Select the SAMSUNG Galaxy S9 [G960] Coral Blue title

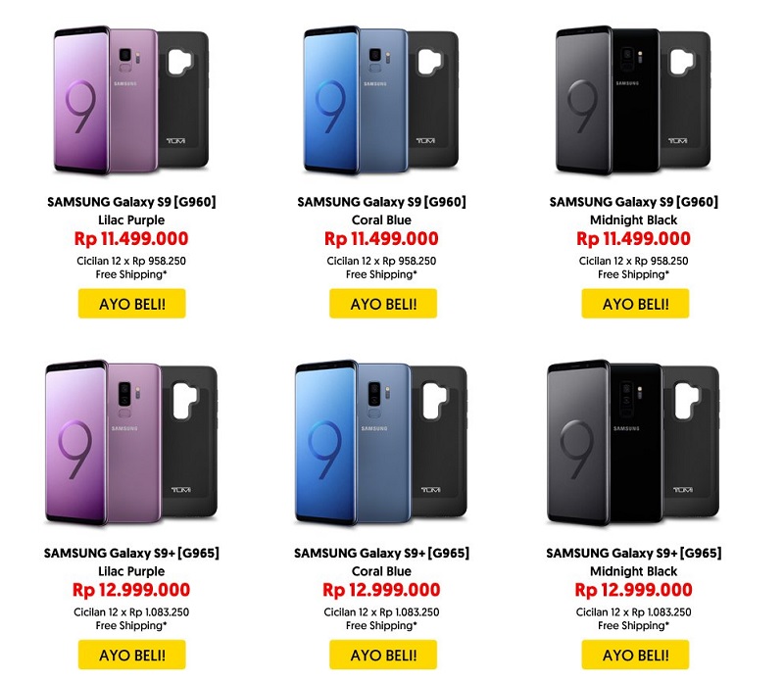click(x=381, y=211)
